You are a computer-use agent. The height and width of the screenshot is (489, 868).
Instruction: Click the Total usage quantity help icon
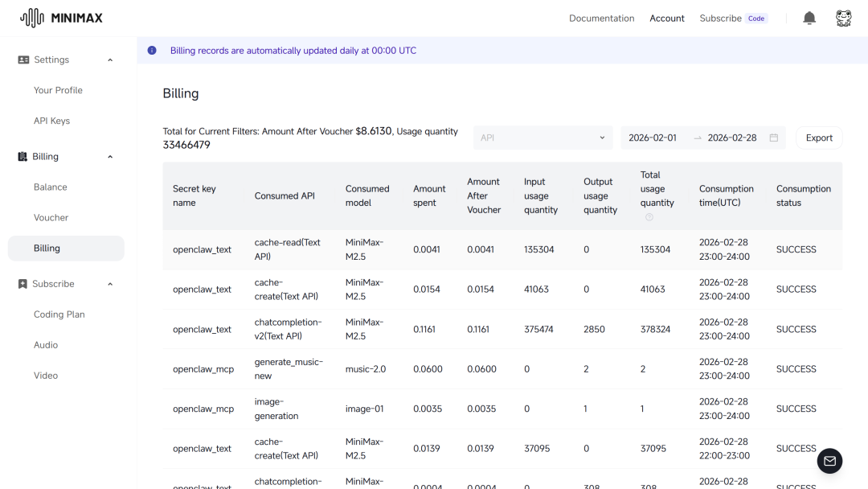click(x=649, y=217)
